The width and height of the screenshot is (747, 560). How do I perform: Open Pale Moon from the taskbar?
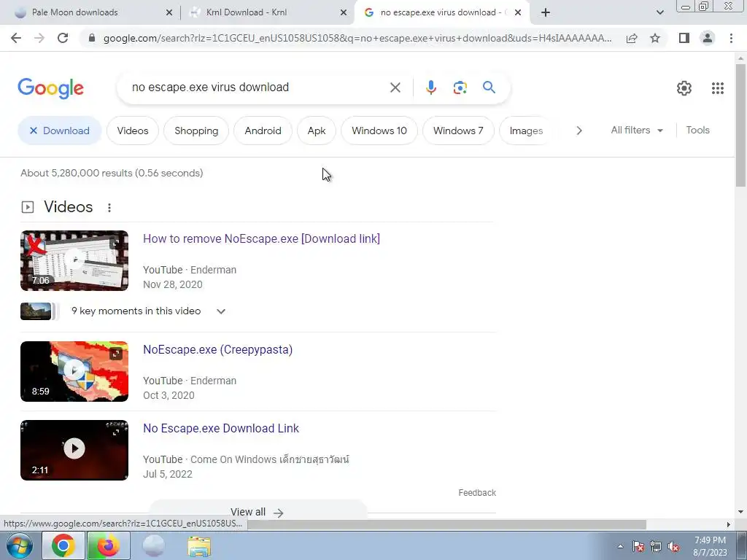click(153, 546)
